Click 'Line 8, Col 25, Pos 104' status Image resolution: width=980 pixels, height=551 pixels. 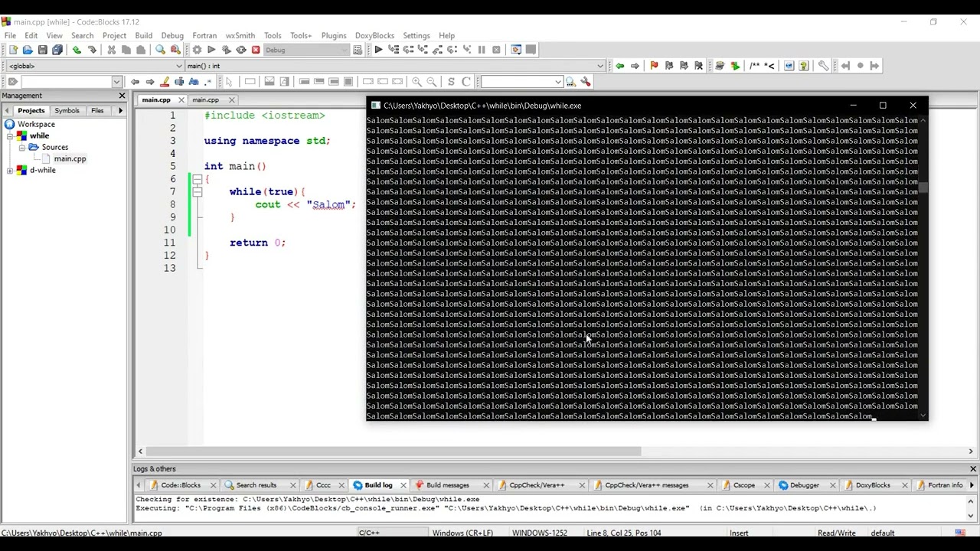point(624,533)
